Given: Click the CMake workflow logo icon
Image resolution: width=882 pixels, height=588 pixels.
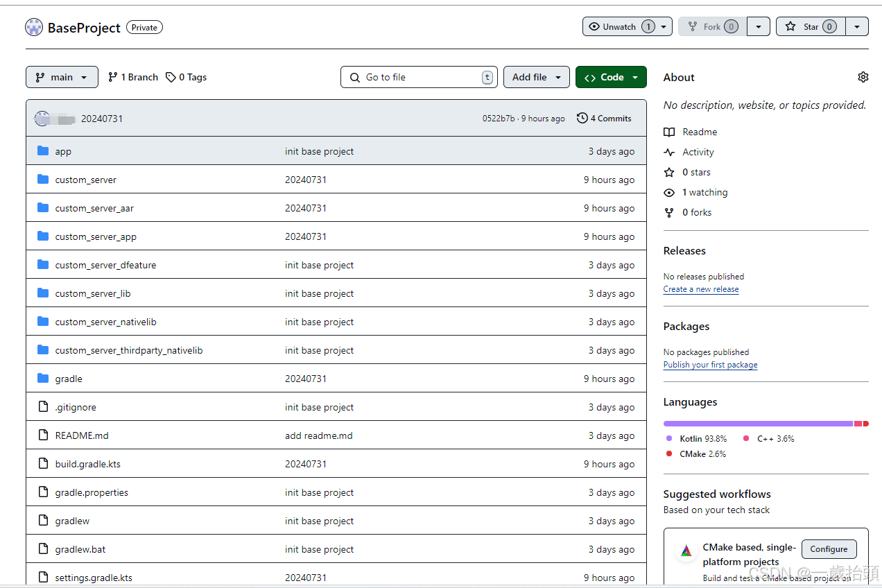Looking at the screenshot, I should tap(686, 551).
